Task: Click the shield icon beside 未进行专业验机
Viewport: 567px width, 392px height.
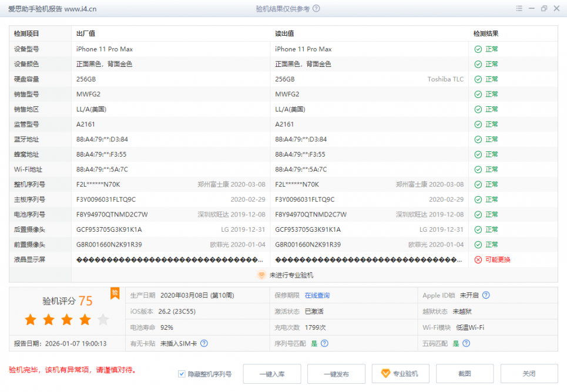Action: click(x=262, y=275)
